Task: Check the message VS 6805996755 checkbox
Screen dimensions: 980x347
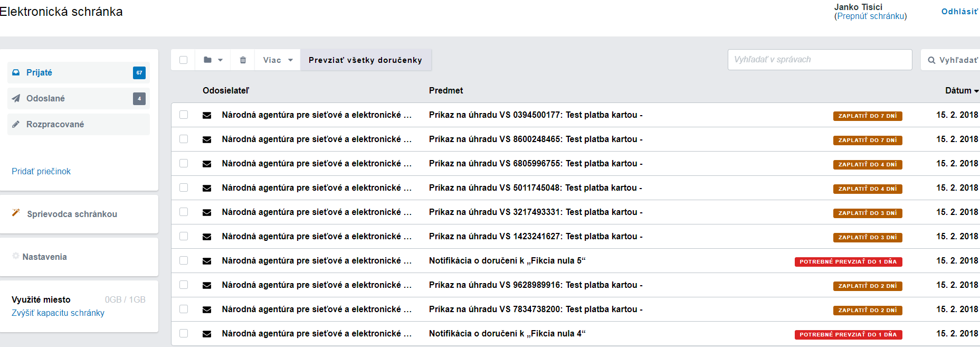Action: 184,163
